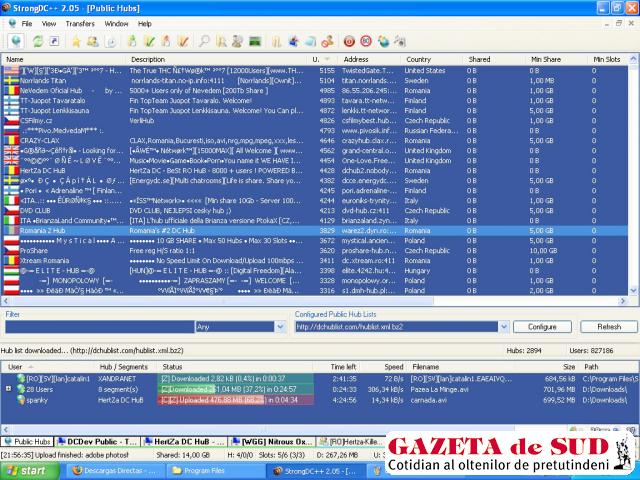The width and height of the screenshot is (640, 480).
Task: Click the Open File List icon
Action: click(x=277, y=41)
